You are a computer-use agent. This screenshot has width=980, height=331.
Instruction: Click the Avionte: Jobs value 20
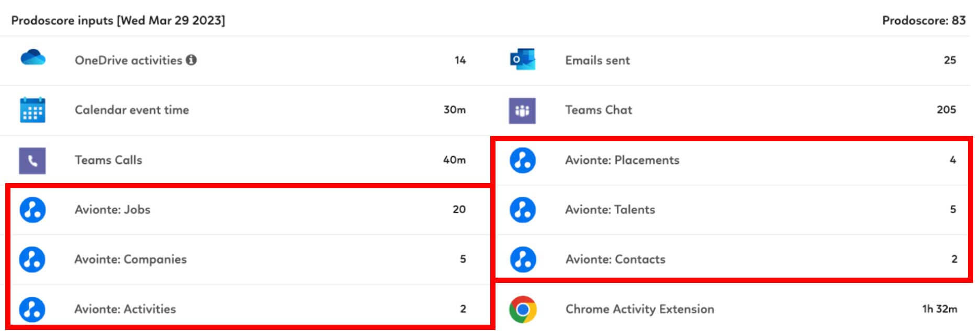(459, 210)
